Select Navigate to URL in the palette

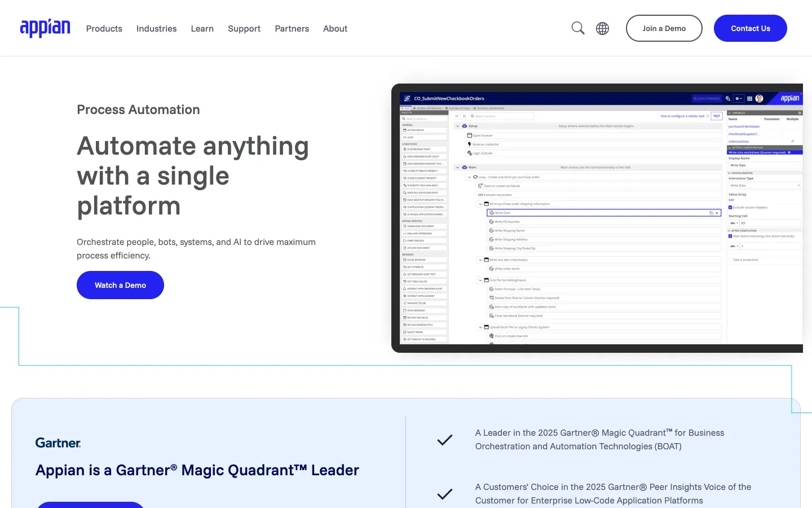point(424,303)
